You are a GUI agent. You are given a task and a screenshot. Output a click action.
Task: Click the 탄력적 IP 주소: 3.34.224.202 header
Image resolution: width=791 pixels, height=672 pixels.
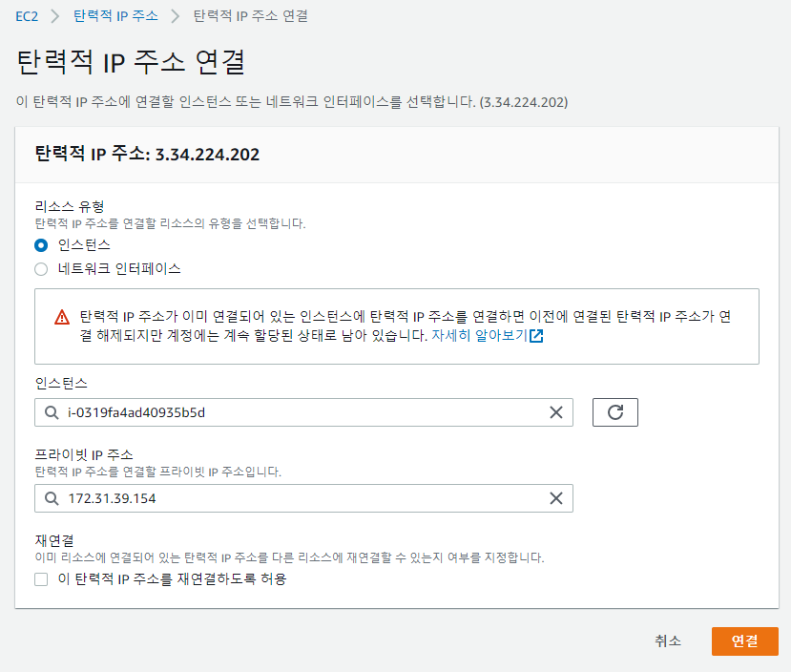147,154
